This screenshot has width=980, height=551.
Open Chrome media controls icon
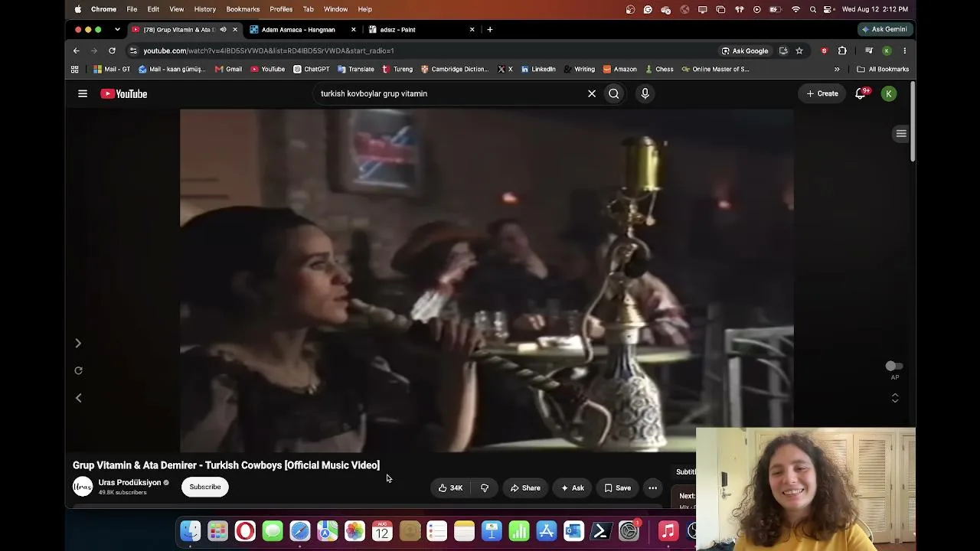(868, 51)
